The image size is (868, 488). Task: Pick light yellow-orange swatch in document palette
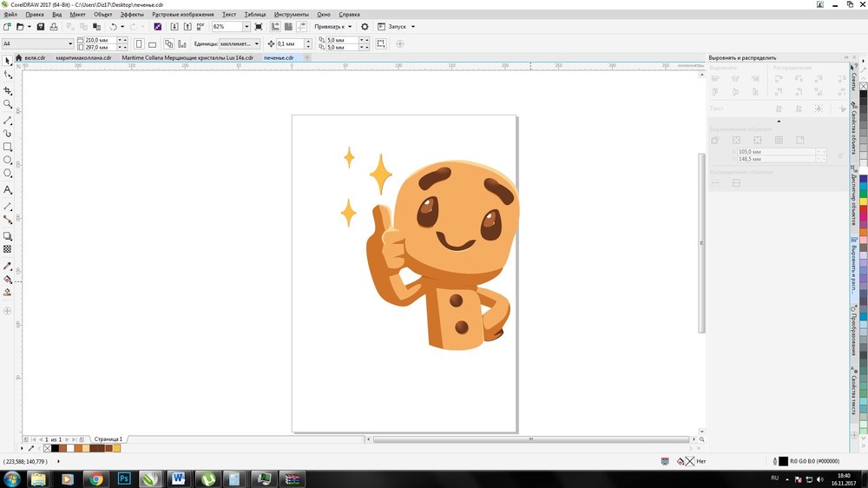click(117, 448)
